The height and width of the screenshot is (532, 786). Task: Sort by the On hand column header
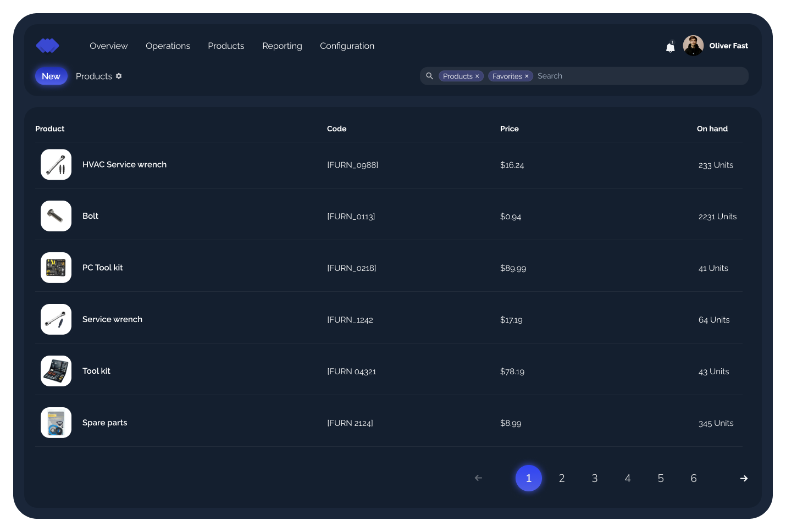pyautogui.click(x=712, y=129)
